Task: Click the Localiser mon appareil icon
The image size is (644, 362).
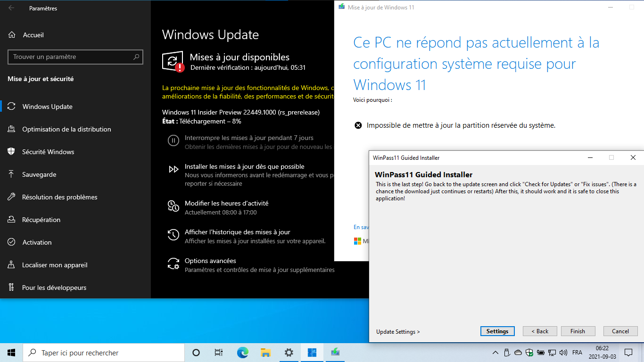Action: click(x=12, y=265)
